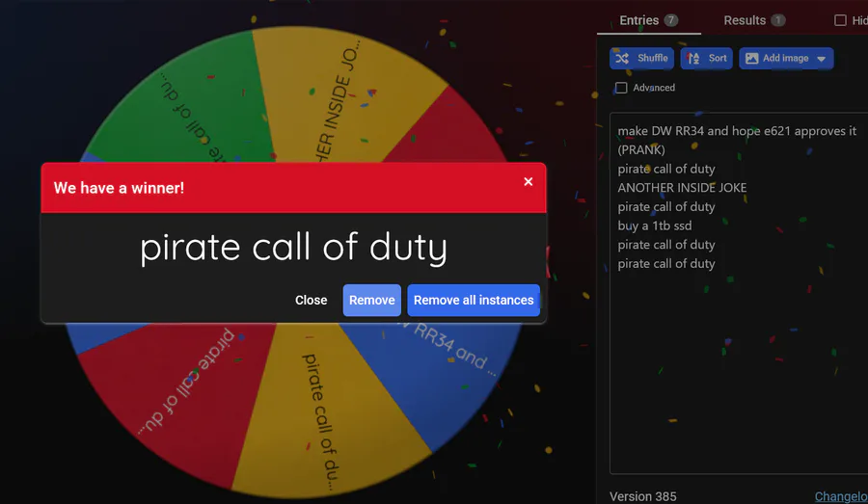Click the Entries count badge showing 7
The width and height of the screenshot is (868, 504).
(671, 20)
